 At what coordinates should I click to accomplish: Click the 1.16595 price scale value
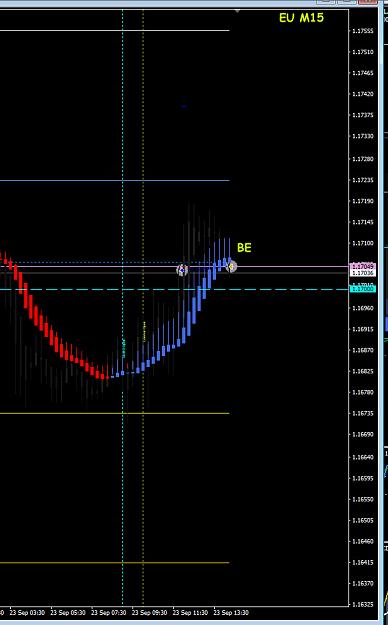coord(363,478)
